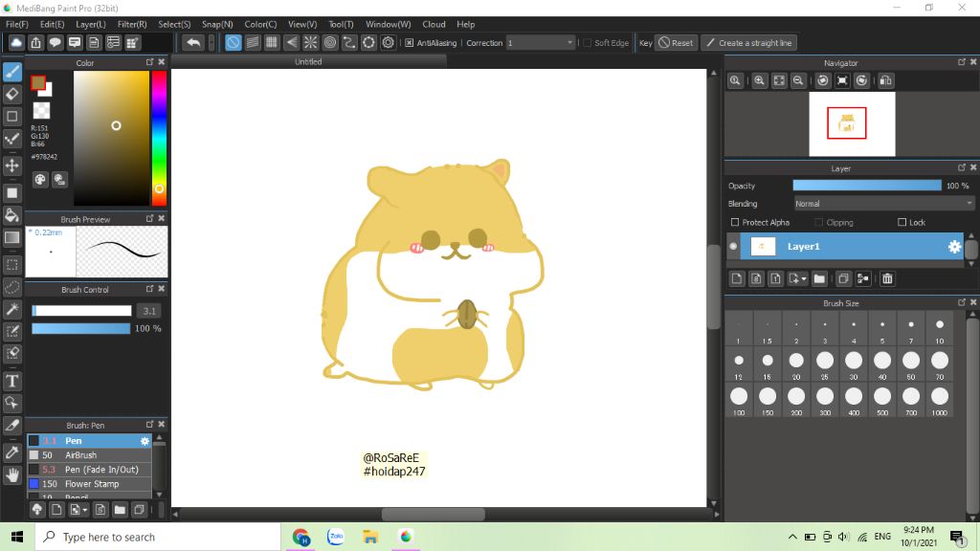
Task: Open the Filter menu
Action: (132, 24)
